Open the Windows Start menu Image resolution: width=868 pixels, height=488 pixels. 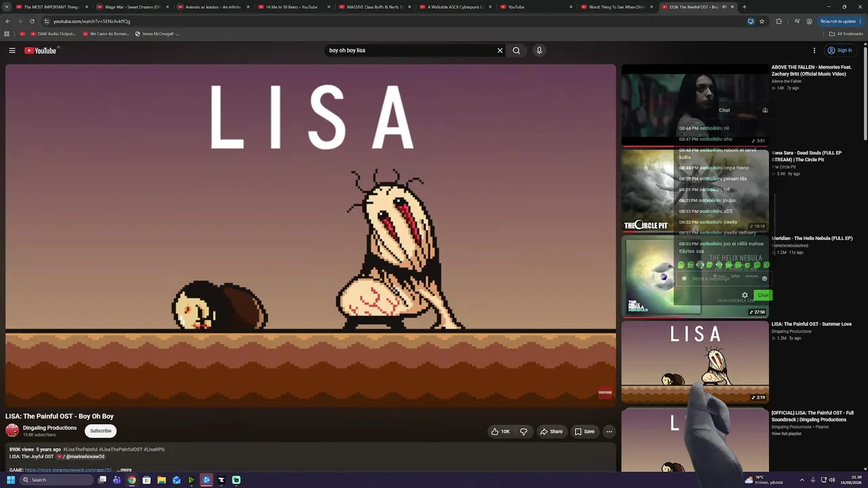10,480
